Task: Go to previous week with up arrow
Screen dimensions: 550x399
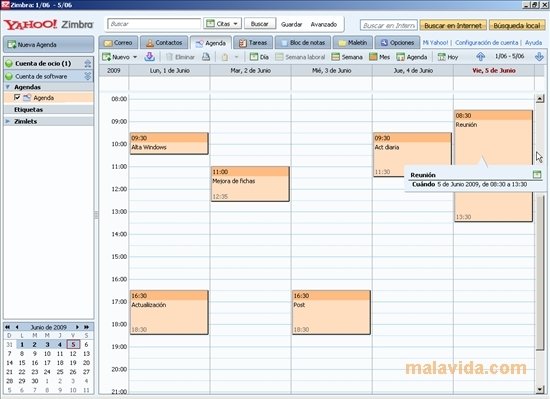Action: [481, 56]
